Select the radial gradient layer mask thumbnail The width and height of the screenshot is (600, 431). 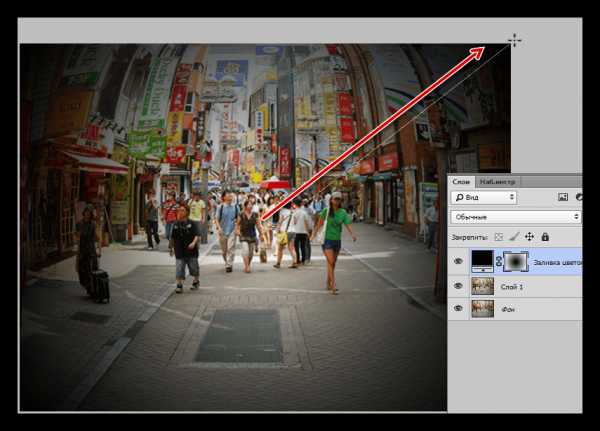coord(515,261)
